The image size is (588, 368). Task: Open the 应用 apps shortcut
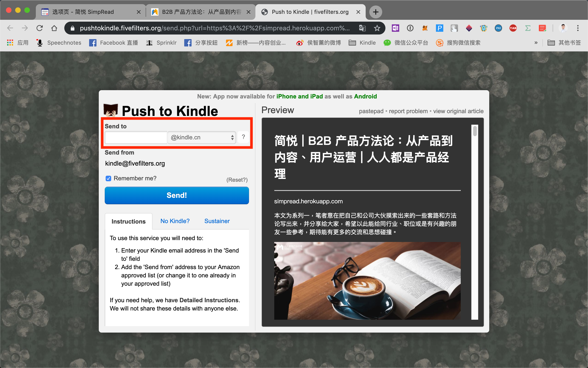click(17, 43)
